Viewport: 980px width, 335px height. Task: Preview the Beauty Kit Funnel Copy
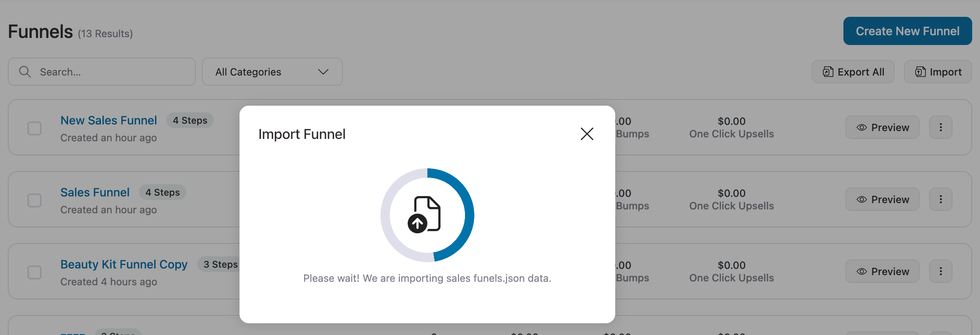(882, 271)
